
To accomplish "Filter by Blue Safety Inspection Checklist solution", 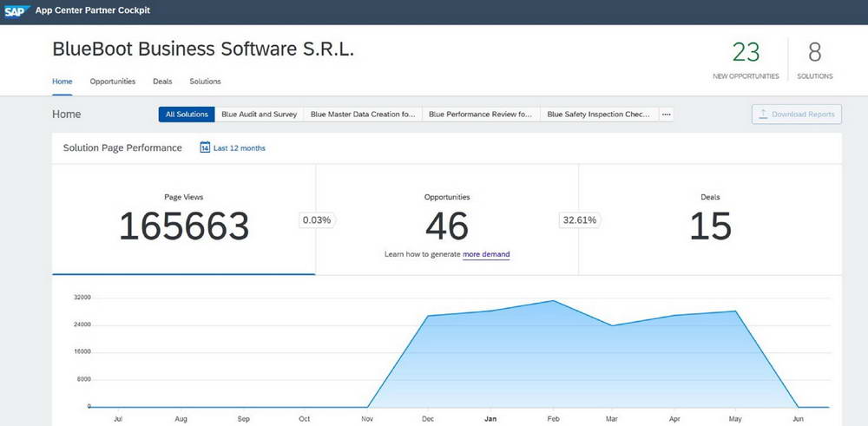I will pyautogui.click(x=598, y=115).
